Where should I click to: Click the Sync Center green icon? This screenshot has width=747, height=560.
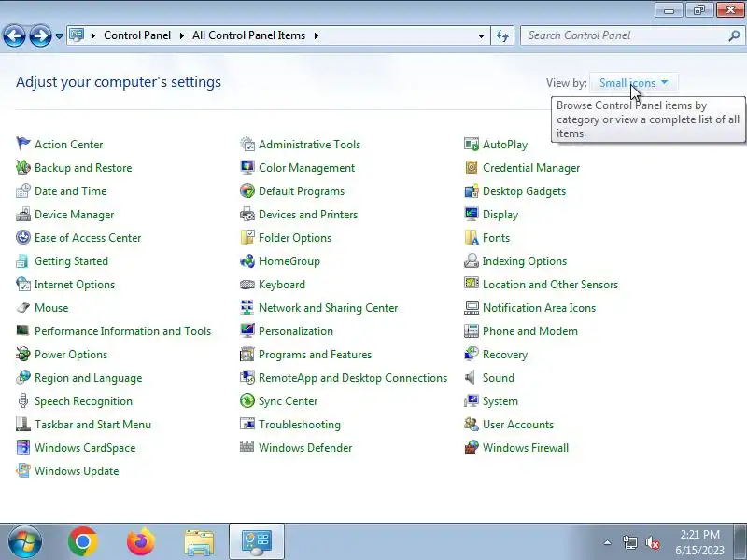tap(247, 400)
